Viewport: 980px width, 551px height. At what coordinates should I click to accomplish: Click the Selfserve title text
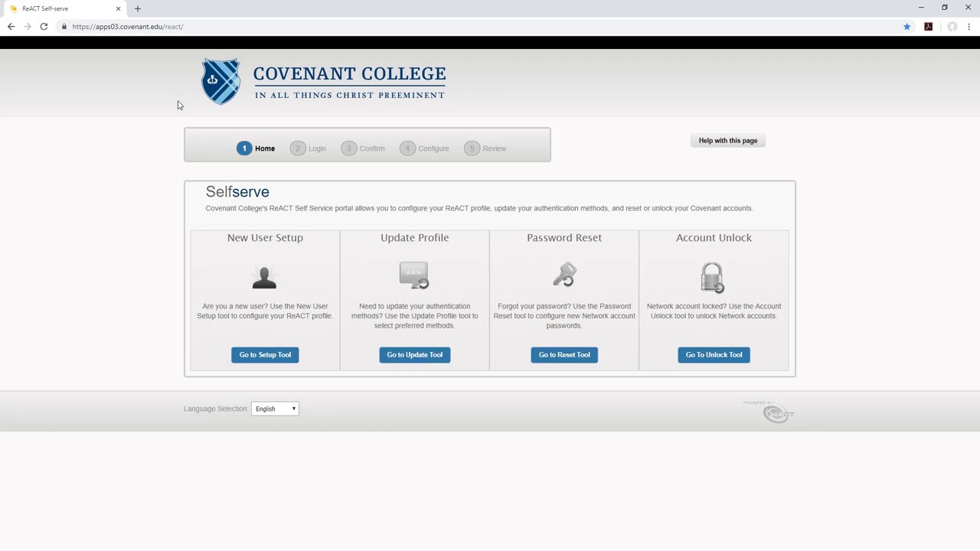(x=237, y=192)
